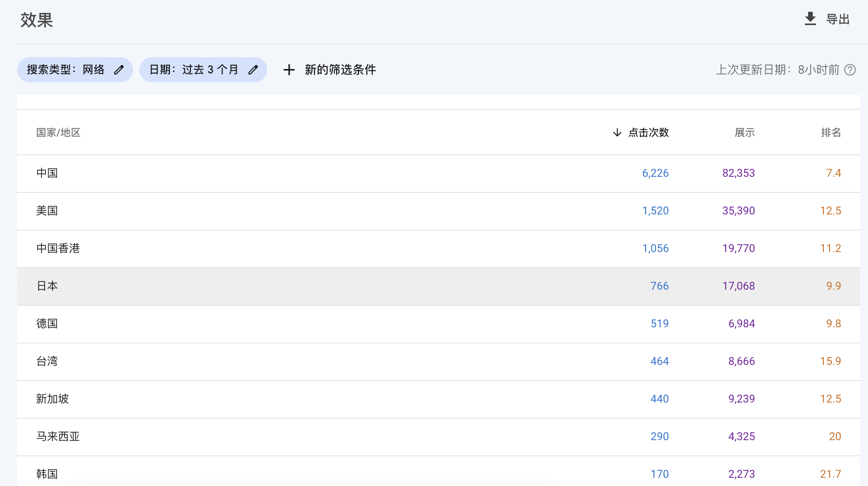868x486 pixels.
Task: Click the pencil icon on the search type filter
Action: coord(119,69)
